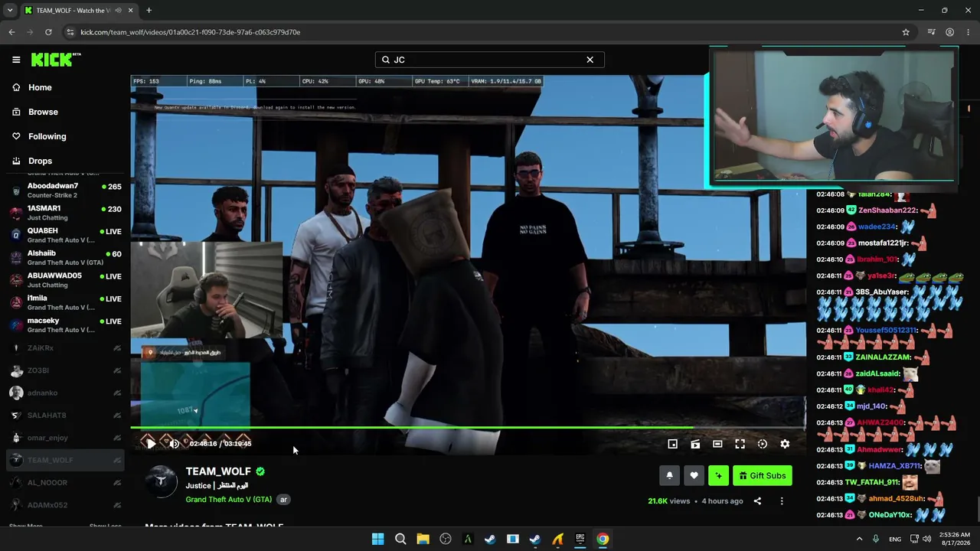The width and height of the screenshot is (980, 551).
Task: Open the taskbar clock and date
Action: pyautogui.click(x=953, y=539)
